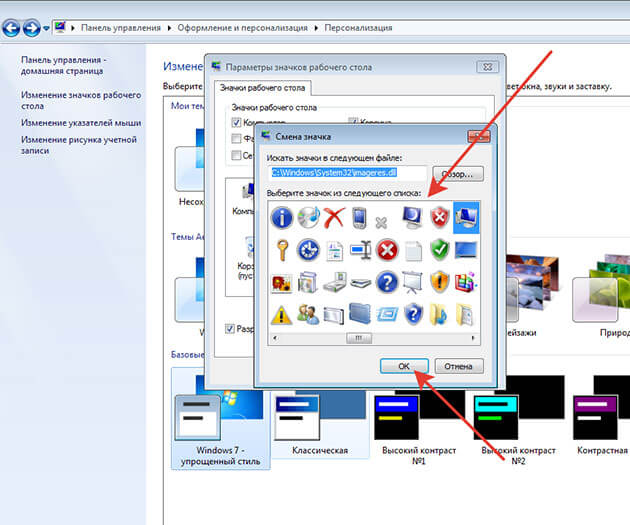Choose the music CD disc icon

click(x=308, y=218)
